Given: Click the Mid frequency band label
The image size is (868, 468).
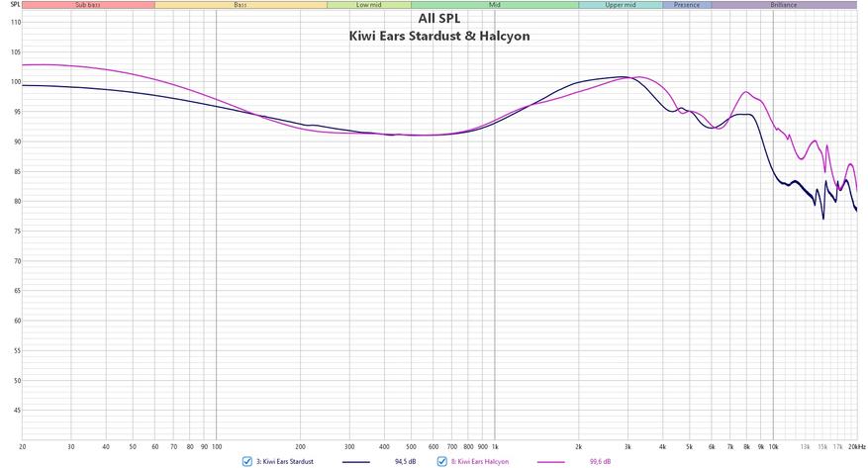Looking at the screenshot, I should 494,5.
